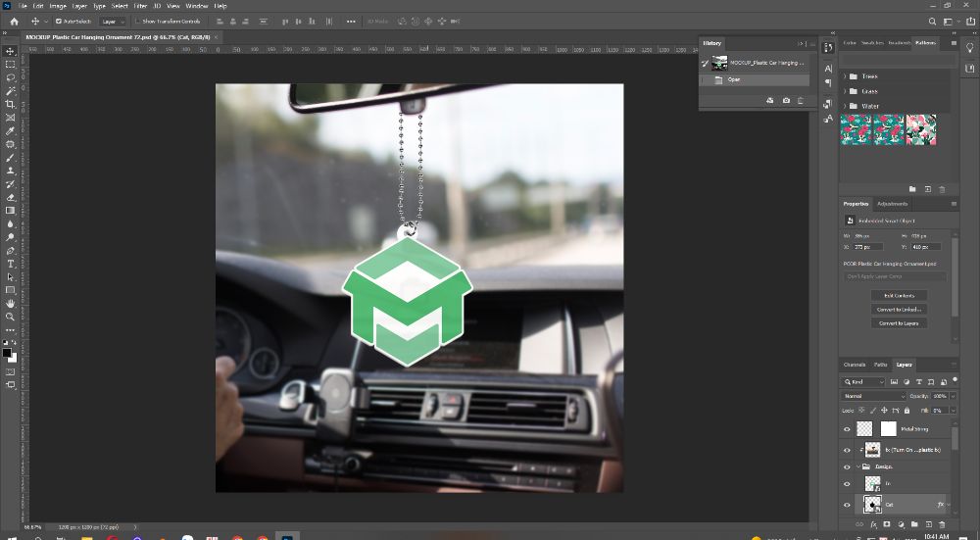Open the Image menu
Screen dimensions: 980x540
tap(58, 6)
